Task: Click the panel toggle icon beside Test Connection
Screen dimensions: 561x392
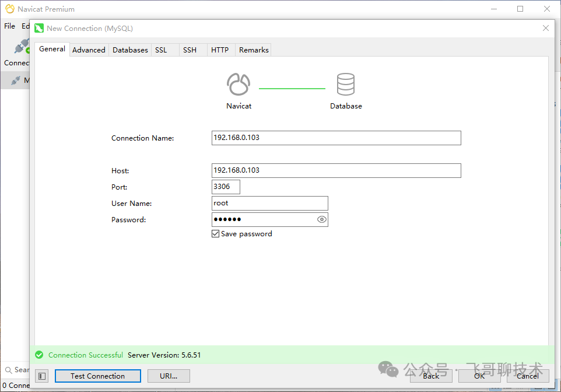Action: 42,376
